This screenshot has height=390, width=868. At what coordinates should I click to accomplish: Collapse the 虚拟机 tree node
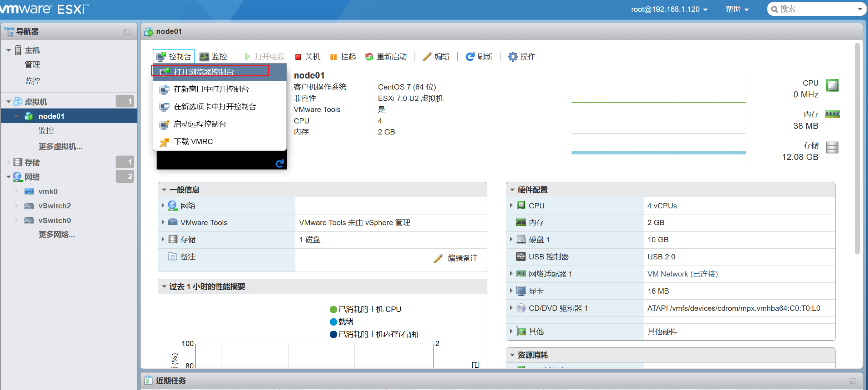tap(9, 102)
